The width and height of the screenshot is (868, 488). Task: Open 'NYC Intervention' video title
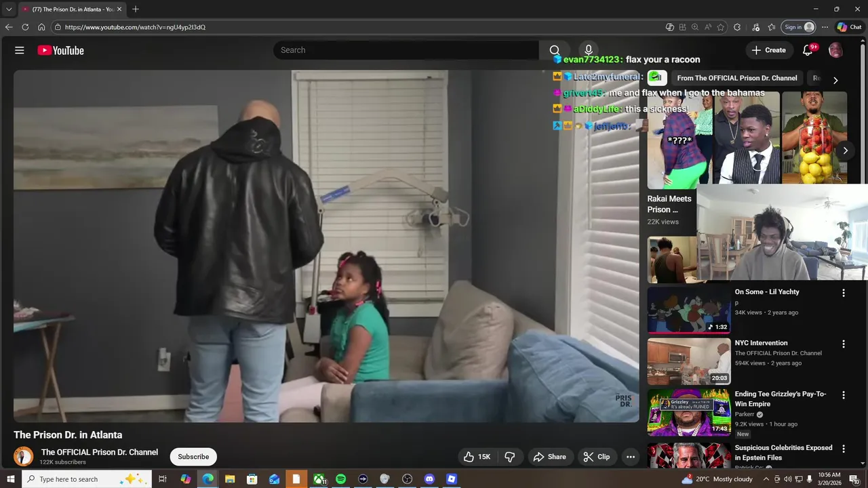coord(761,343)
